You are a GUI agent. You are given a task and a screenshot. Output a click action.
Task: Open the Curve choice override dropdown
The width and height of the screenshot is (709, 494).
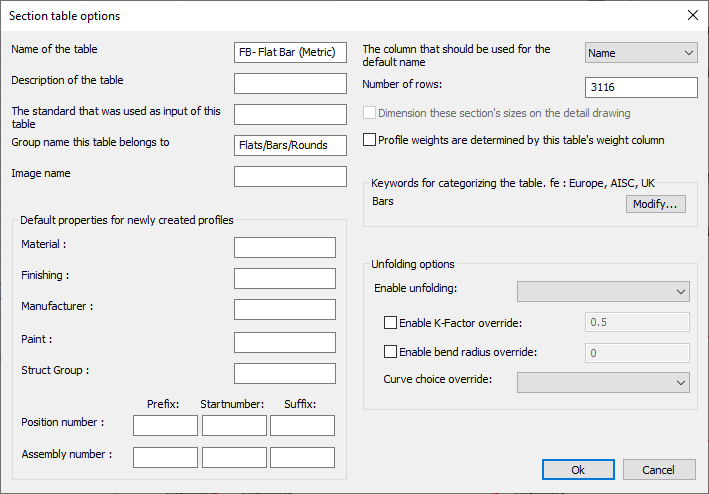tap(603, 382)
